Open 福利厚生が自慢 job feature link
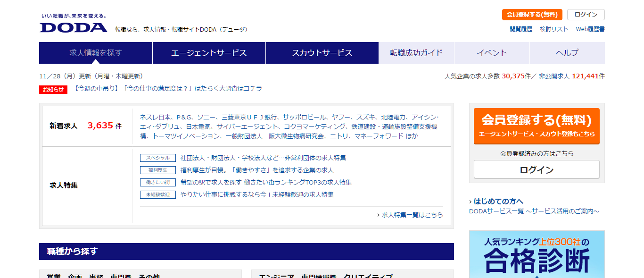Viewport: 644px width, 278px height. (257, 170)
